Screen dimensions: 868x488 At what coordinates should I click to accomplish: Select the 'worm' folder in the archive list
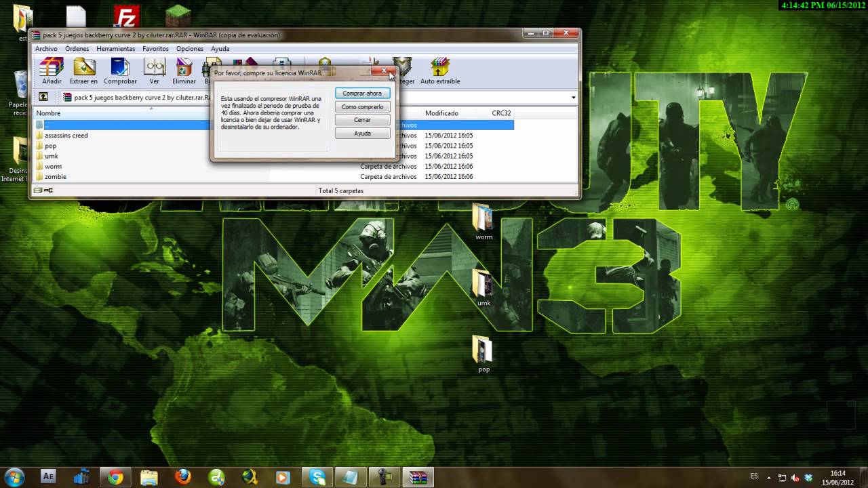pyautogui.click(x=52, y=166)
